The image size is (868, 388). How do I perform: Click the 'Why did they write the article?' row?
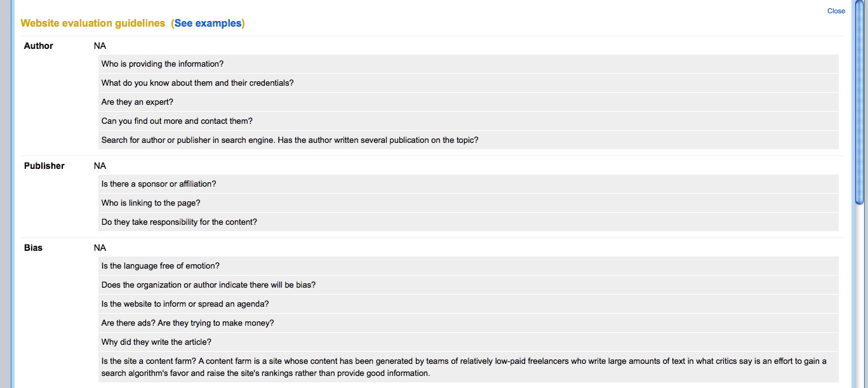(x=469, y=342)
